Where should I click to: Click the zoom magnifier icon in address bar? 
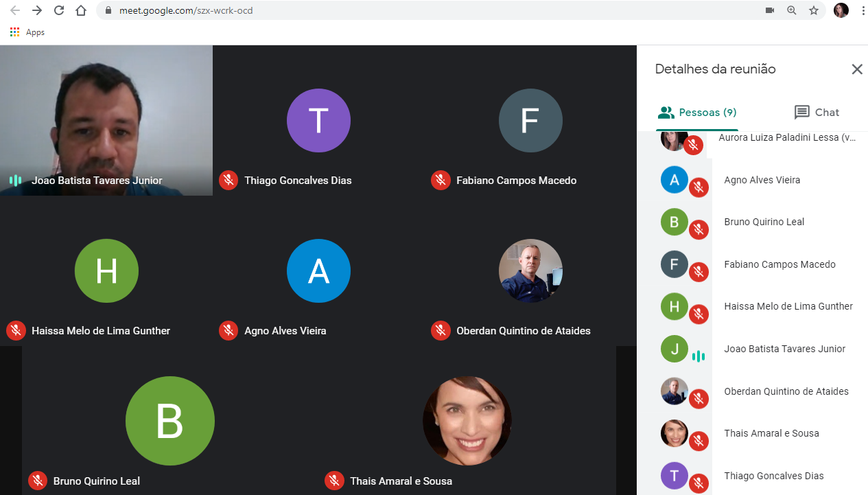coord(792,10)
